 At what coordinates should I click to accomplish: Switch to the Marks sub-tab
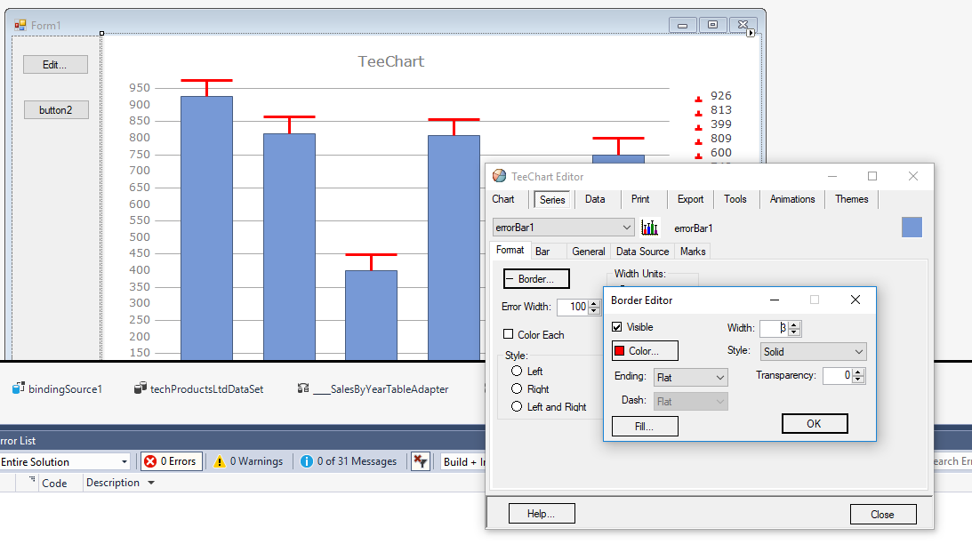point(693,252)
